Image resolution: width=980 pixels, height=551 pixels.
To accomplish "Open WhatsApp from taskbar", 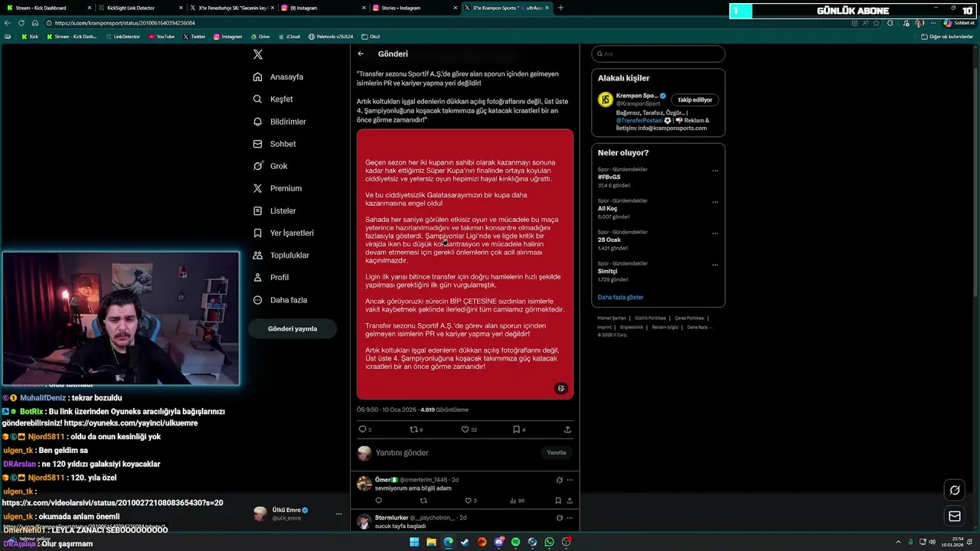I will point(549,542).
